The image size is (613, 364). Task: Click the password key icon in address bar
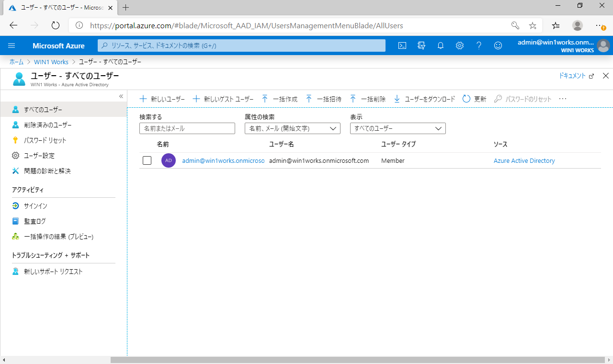(515, 25)
